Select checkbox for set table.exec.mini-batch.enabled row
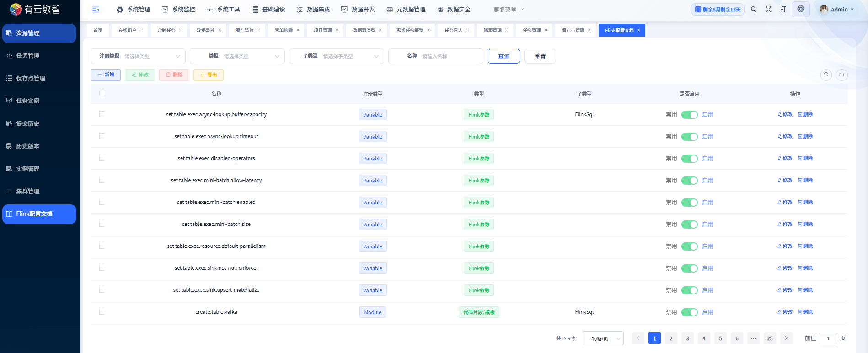This screenshot has width=868, height=353. pos(102,202)
